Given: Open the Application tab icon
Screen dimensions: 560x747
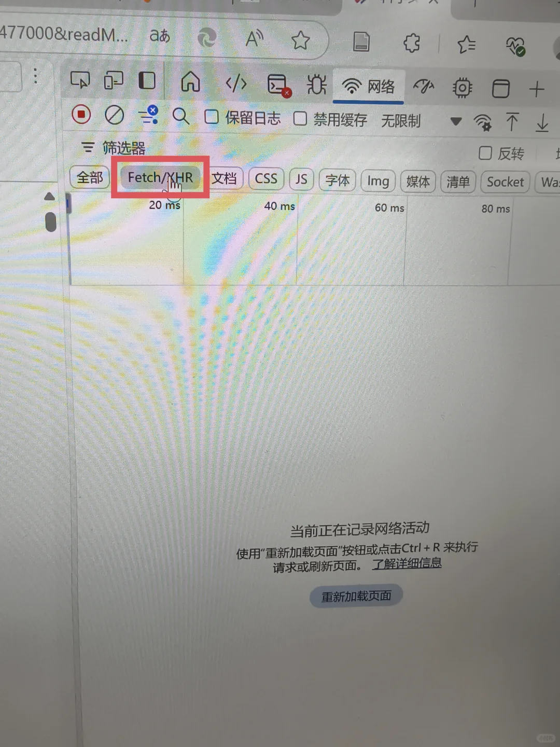Looking at the screenshot, I should point(500,89).
